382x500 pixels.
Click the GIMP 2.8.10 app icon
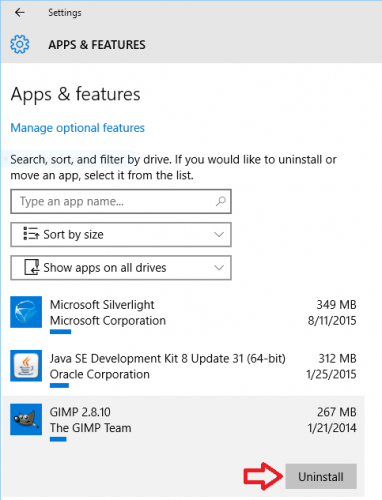pyautogui.click(x=26, y=419)
